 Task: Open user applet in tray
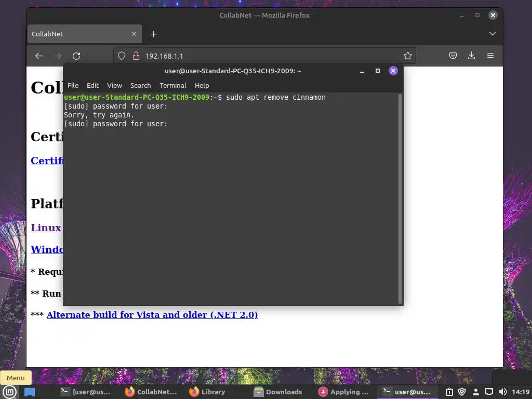click(476, 392)
